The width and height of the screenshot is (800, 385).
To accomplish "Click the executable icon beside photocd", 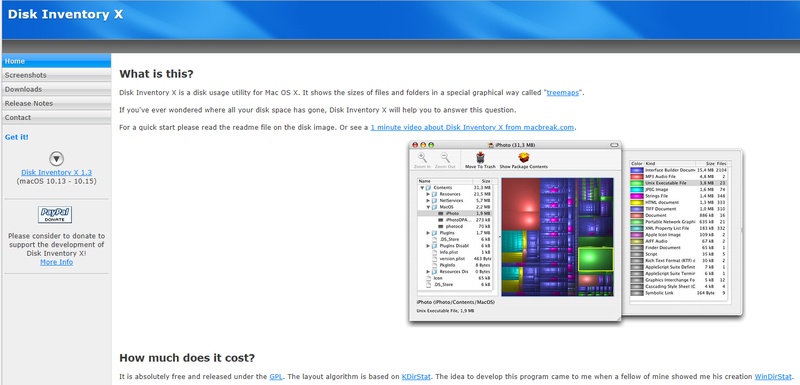I will (x=440, y=226).
